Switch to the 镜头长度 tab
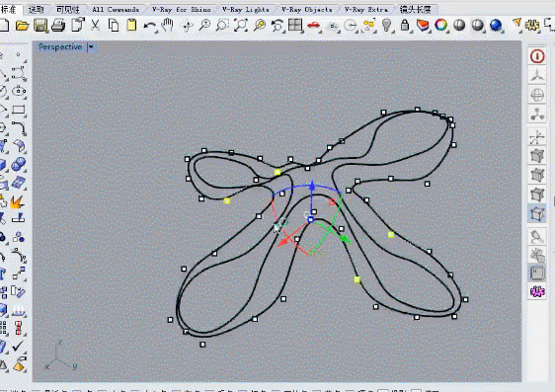 point(416,10)
